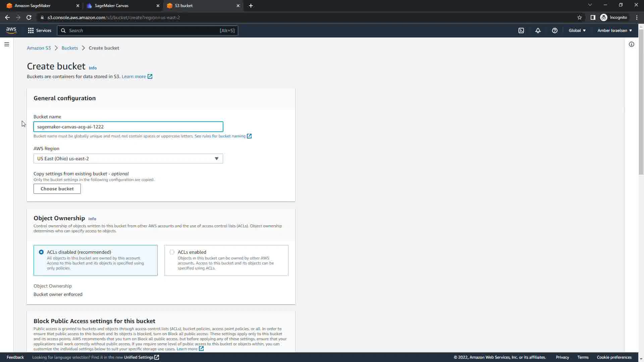Select ACLs disabled (recommended) radio option
The height and width of the screenshot is (362, 644).
(41, 252)
